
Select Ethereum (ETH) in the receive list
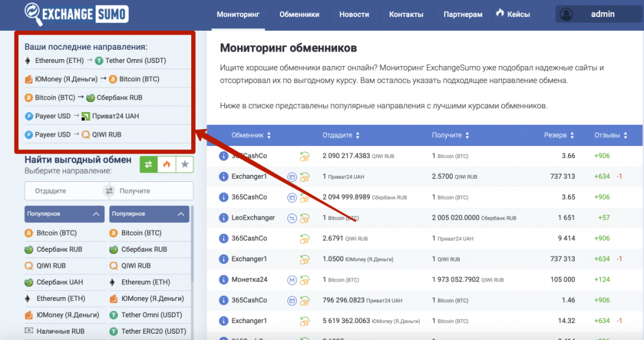coord(140,283)
